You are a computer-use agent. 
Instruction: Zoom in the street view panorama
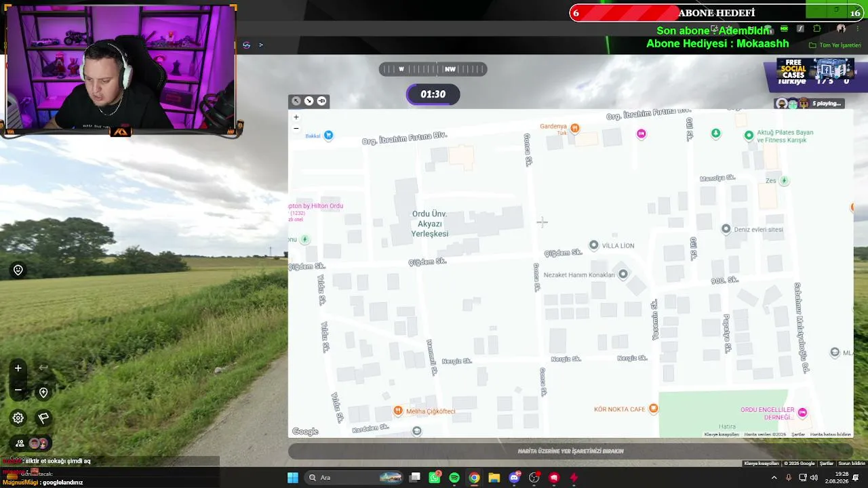point(18,368)
